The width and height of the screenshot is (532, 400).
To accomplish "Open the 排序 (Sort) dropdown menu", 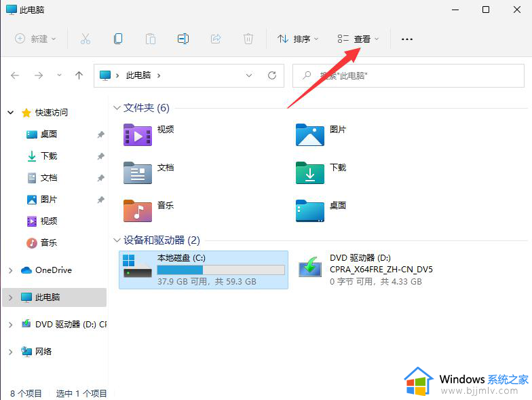I will click(298, 39).
